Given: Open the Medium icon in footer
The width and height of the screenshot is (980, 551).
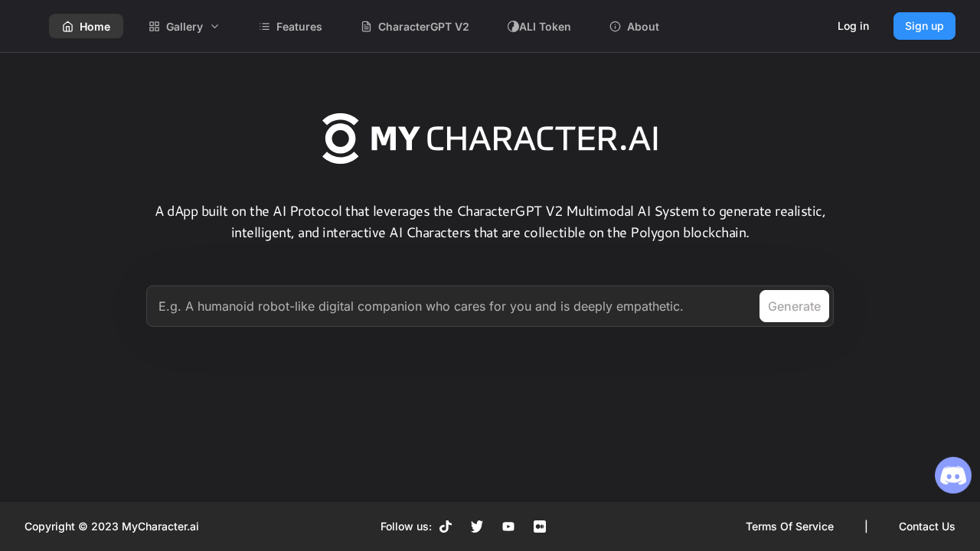Looking at the screenshot, I should [x=540, y=527].
